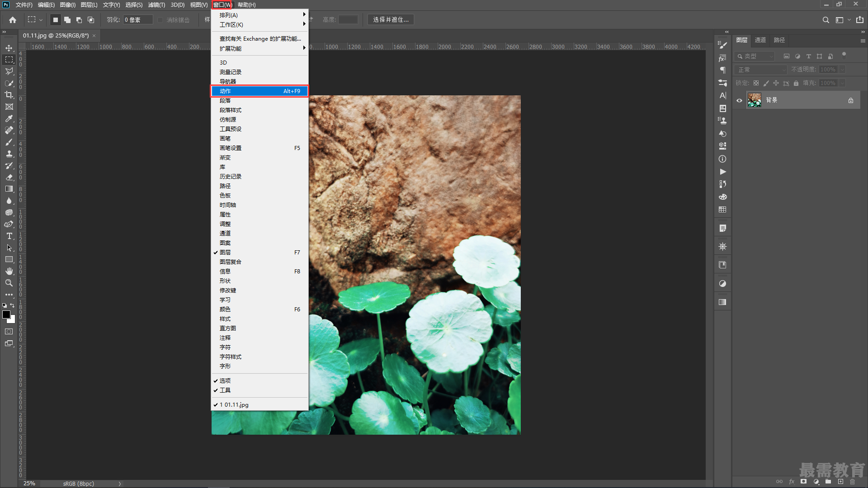868x488 pixels.
Task: Open the 填充 fill dropdown arrow
Action: point(842,83)
